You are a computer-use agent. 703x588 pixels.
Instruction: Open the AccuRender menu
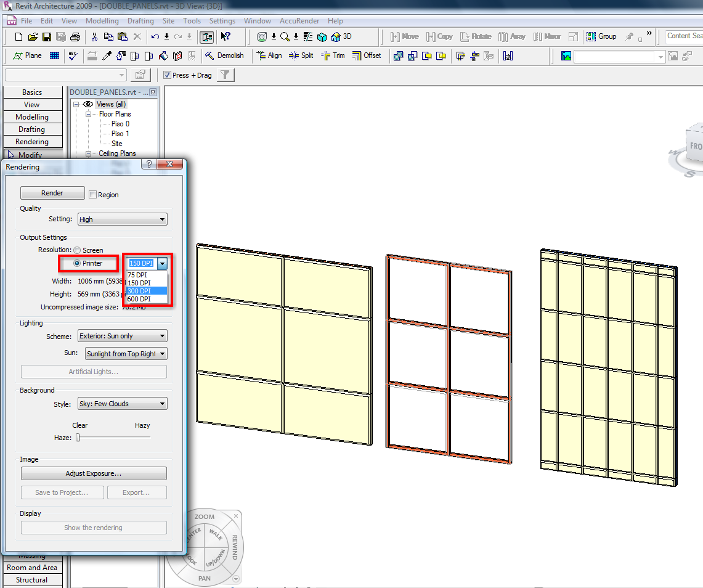click(x=299, y=21)
